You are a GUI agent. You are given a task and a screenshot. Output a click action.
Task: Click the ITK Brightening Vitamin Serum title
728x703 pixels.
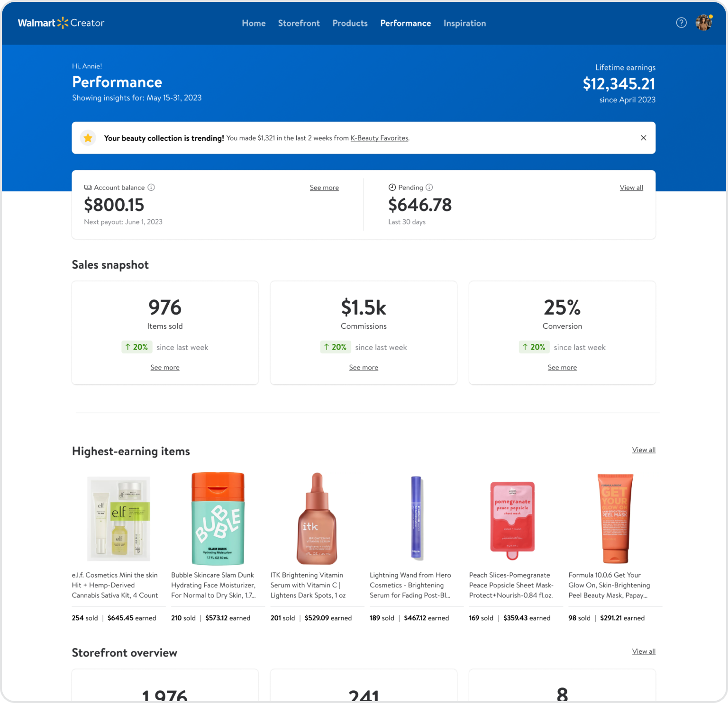tap(309, 585)
